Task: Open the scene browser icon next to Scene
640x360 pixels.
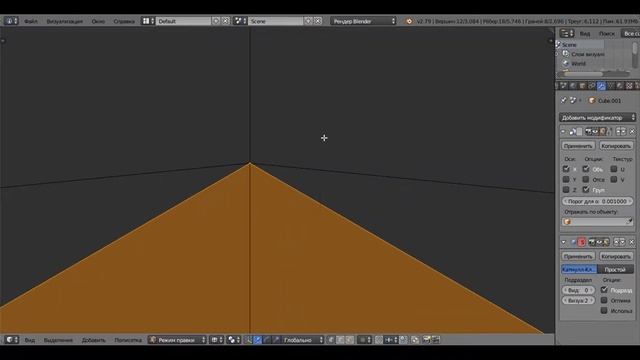Action: point(240,21)
